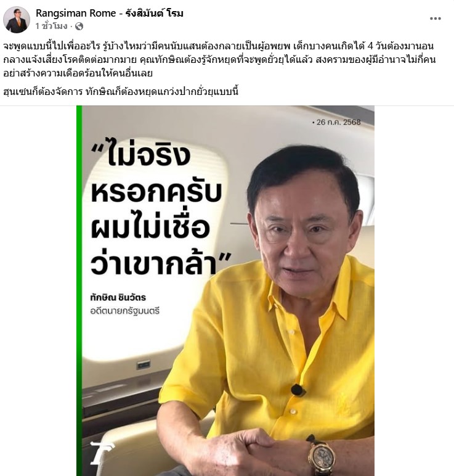Click the quote line "หรอกครับ"

156,191
